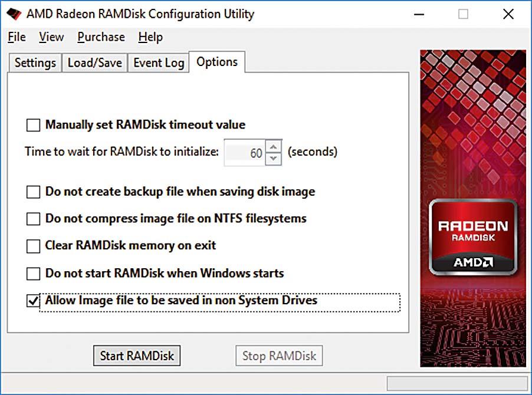The image size is (532, 395).
Task: Check Do not create backup file option
Action: [x=33, y=192]
